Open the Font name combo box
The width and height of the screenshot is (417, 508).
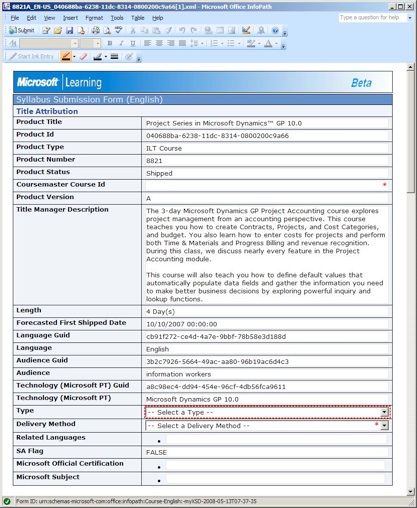(49, 43)
